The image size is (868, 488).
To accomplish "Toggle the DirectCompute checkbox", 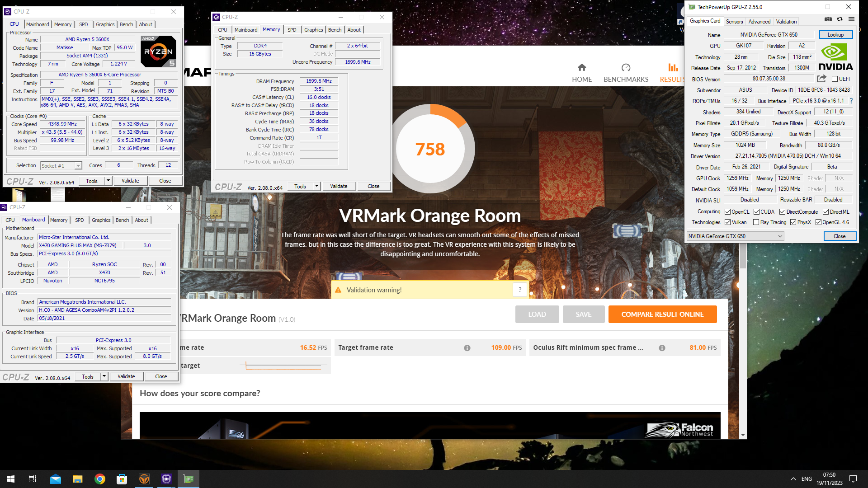I will [782, 212].
